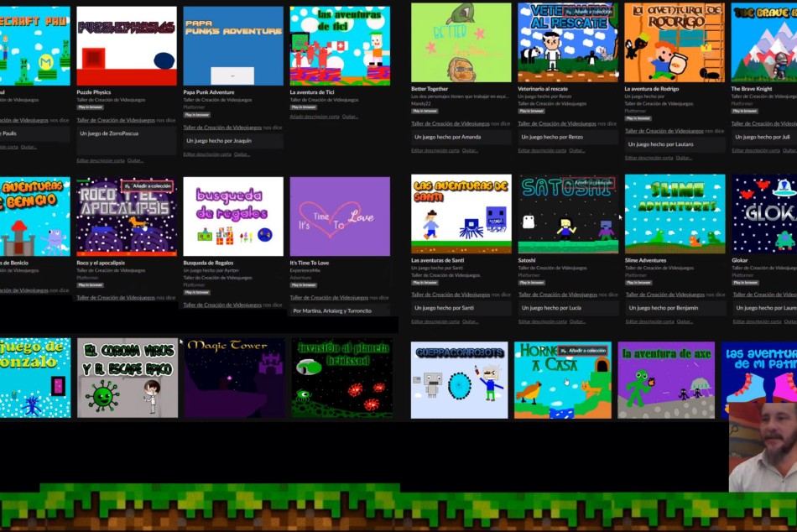The width and height of the screenshot is (797, 532).
Task: Open the Magic Tower game thumbnail
Action: [x=234, y=378]
